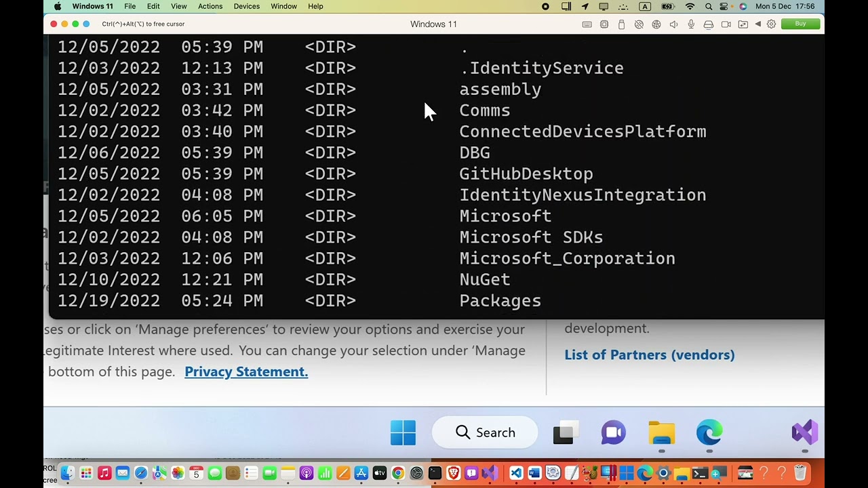
Task: Open Task View on the Windows taskbar
Action: pyautogui.click(x=566, y=432)
